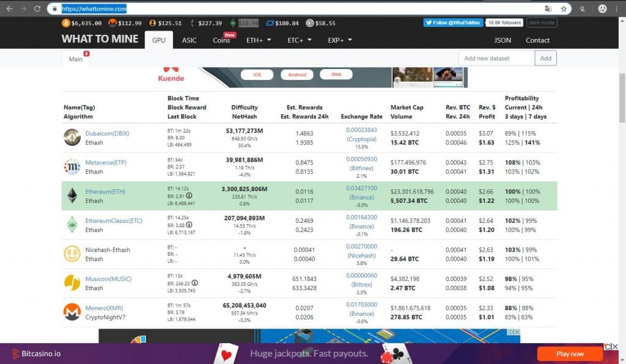Click the EthereumClassic green logo
Viewport: 626px width, 364px height.
pos(72,225)
